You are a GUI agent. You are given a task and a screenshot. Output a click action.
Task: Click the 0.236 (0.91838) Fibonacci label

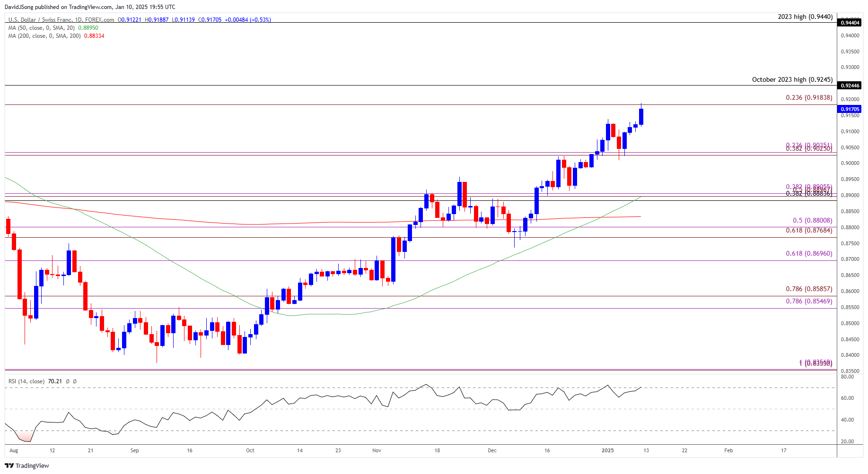[x=809, y=97]
